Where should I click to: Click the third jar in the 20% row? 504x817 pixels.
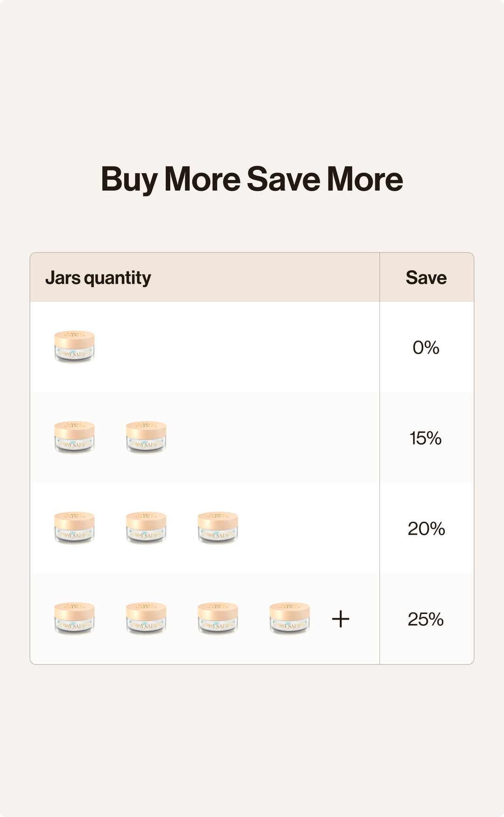point(218,528)
